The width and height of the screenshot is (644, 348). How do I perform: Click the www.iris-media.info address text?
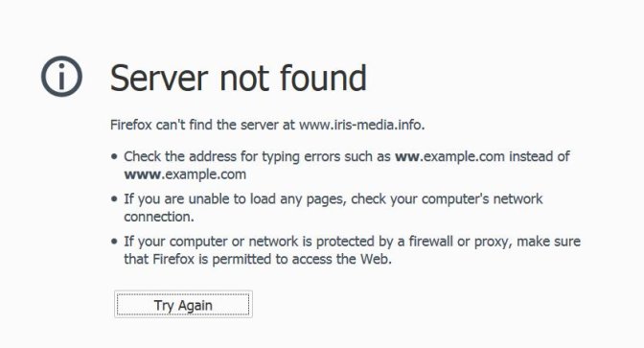point(361,125)
